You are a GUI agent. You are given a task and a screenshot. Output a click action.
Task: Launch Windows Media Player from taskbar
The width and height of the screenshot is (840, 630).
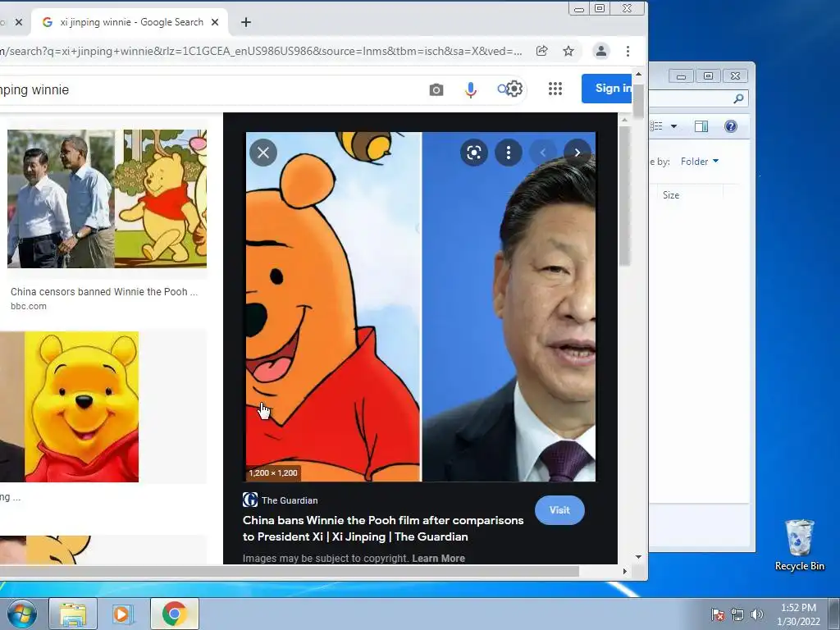point(122,614)
